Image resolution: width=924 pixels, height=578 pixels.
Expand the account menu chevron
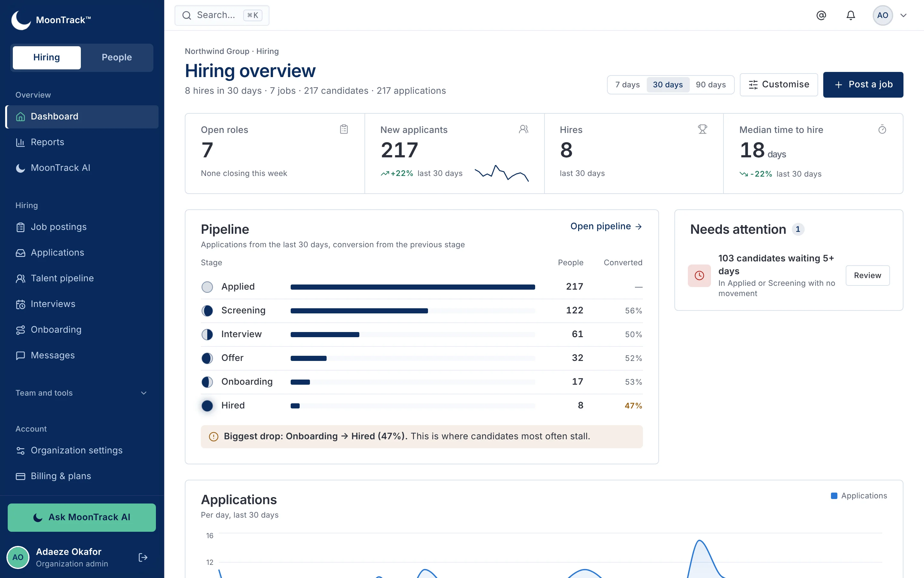pyautogui.click(x=903, y=15)
